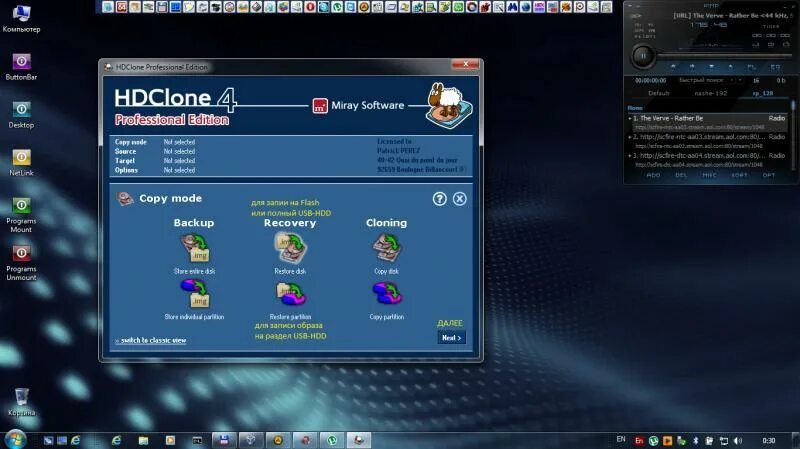Click ADD button in player playlist

[x=654, y=176]
